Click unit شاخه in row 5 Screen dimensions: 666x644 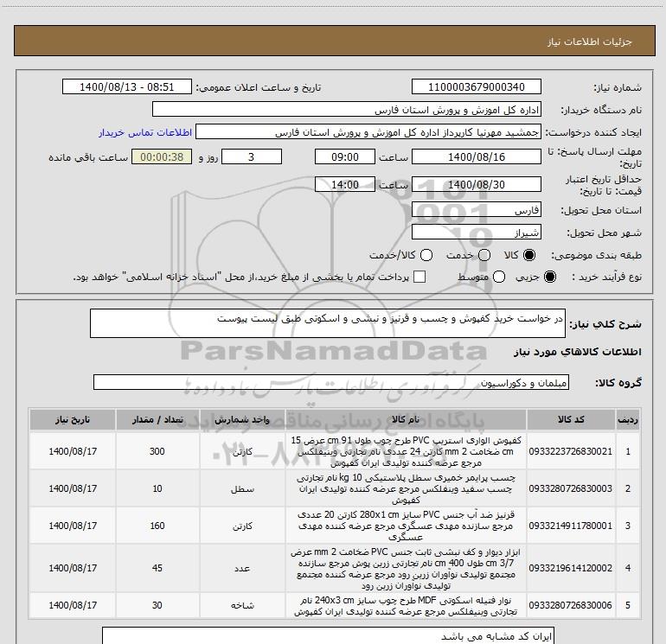242,605
